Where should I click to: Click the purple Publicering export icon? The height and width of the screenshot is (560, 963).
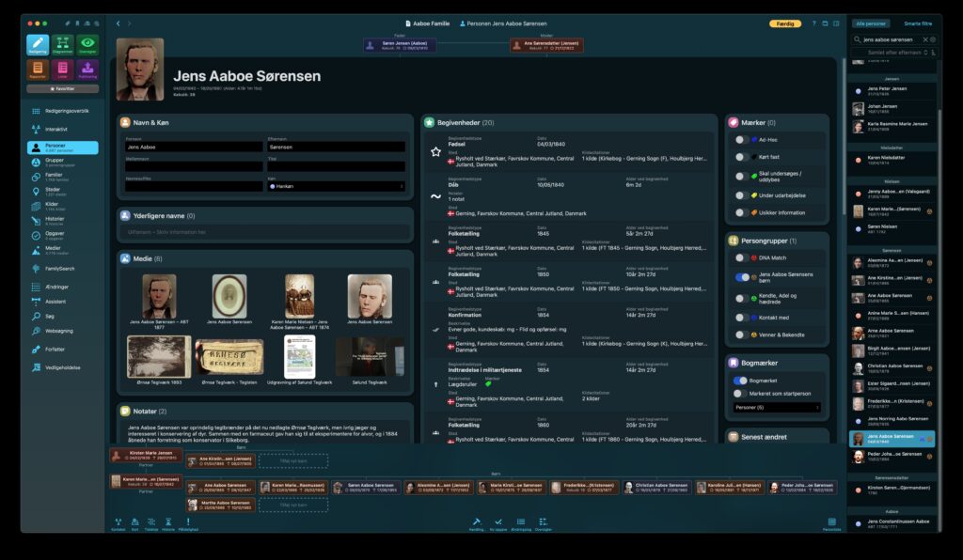point(87,70)
